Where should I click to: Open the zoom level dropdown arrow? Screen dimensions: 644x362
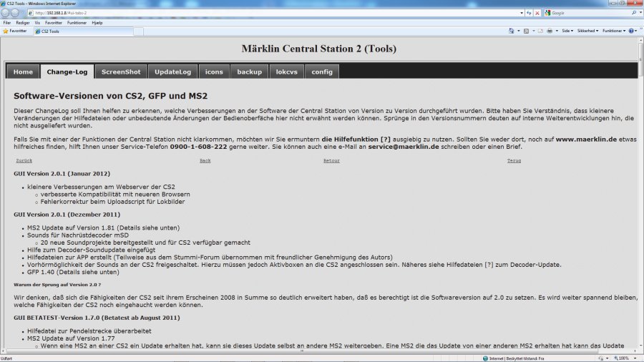point(635,358)
